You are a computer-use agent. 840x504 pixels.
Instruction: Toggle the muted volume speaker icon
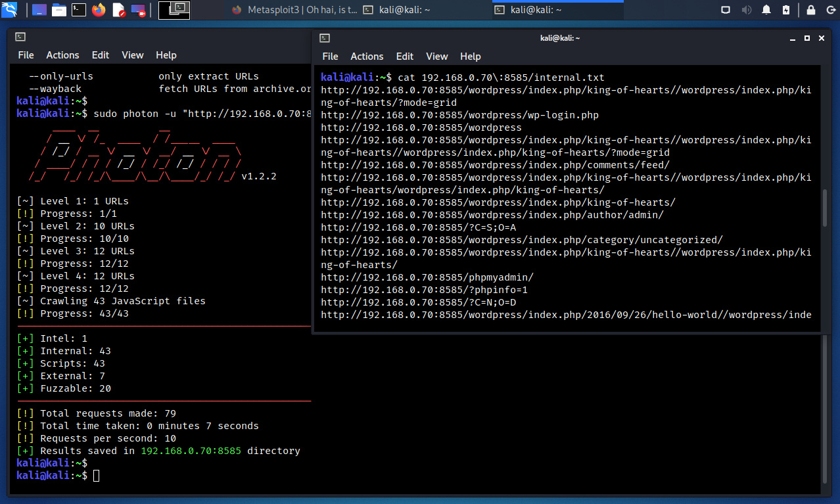coord(746,10)
